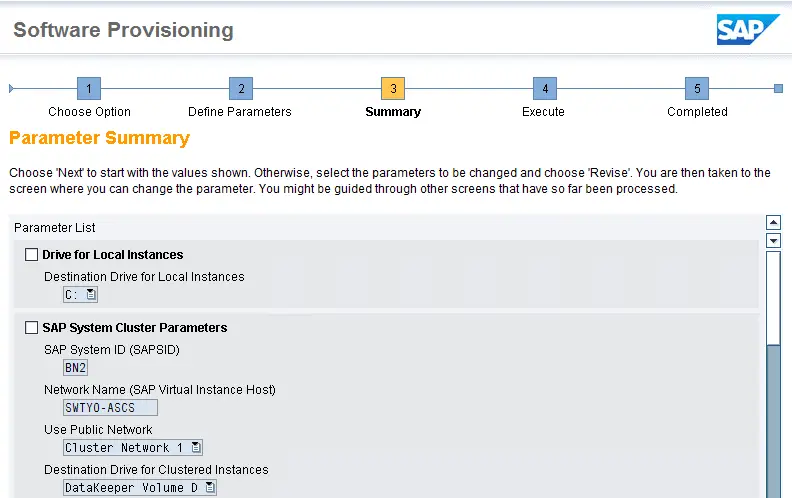Screen dimensions: 792x498
Task: Click step 1 Choose Option icon
Action: point(89,88)
